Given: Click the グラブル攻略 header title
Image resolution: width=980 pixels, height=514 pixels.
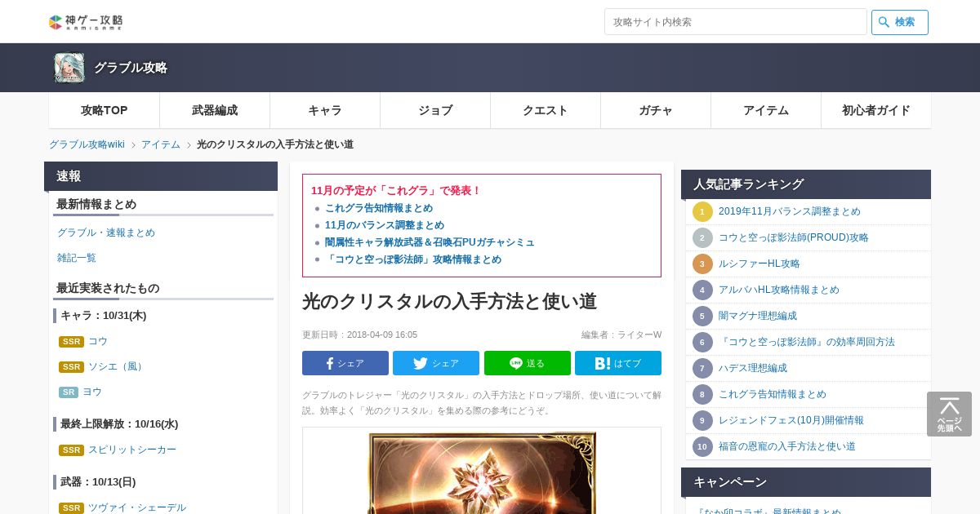Looking at the screenshot, I should [x=131, y=68].
